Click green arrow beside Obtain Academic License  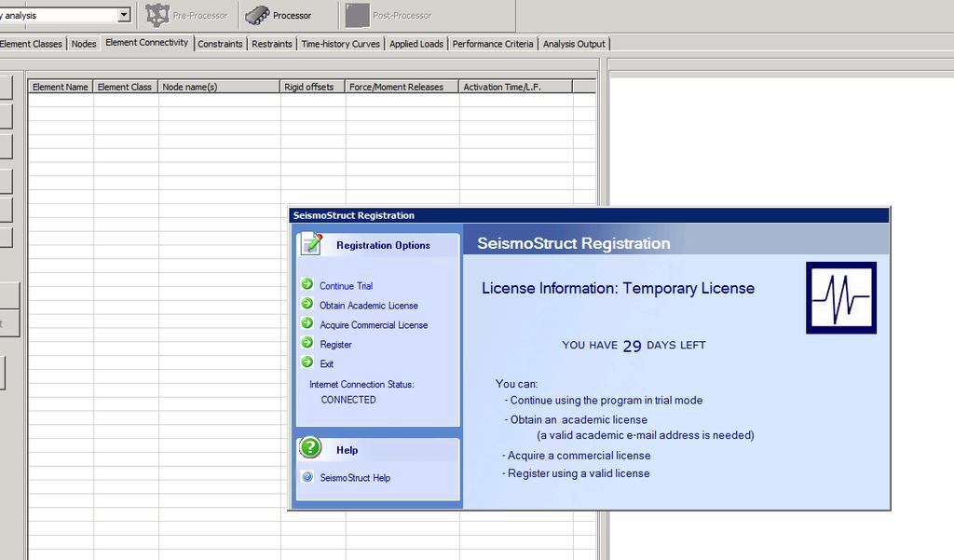point(307,304)
